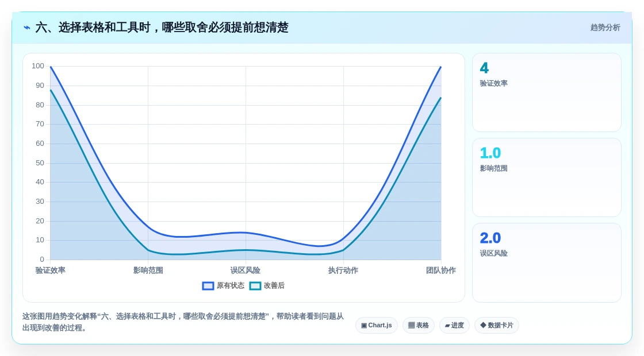This screenshot has height=356, width=644.
Task: Select the Chart.js tag button
Action: 376,325
